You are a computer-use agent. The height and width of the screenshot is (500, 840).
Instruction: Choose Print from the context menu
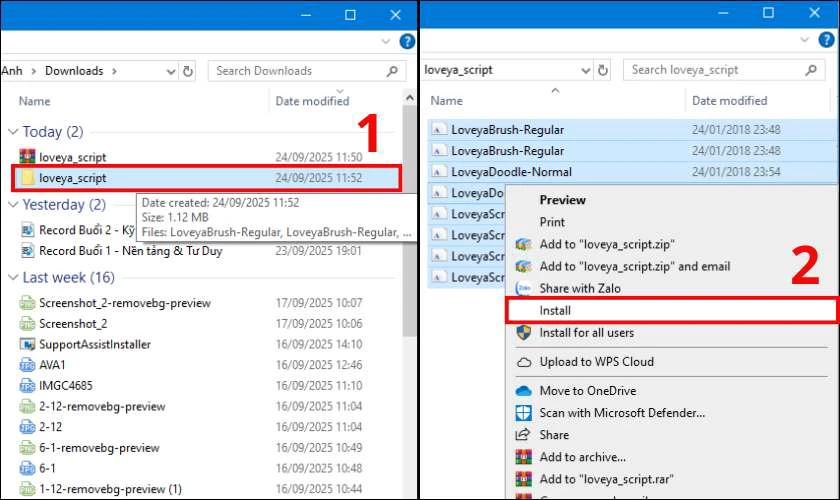552,222
